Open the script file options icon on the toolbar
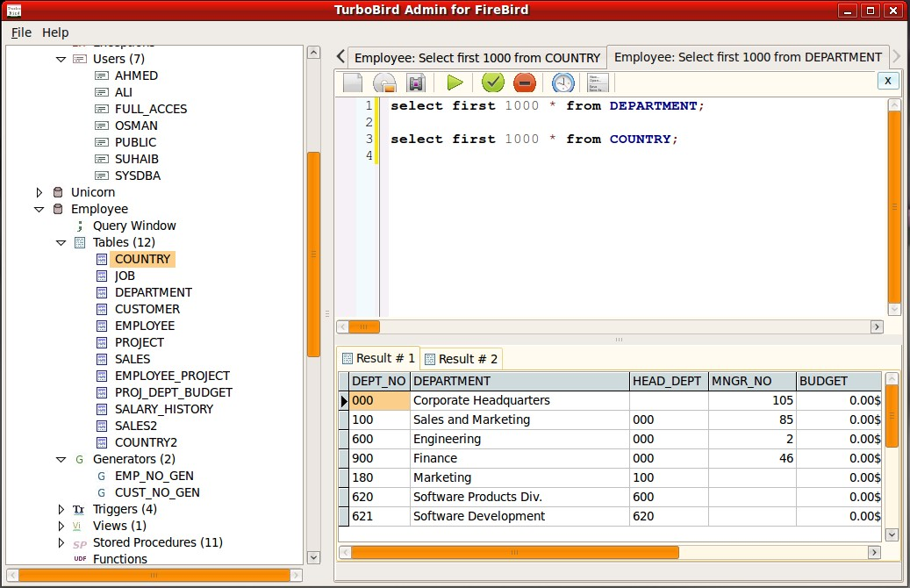 pos(596,82)
